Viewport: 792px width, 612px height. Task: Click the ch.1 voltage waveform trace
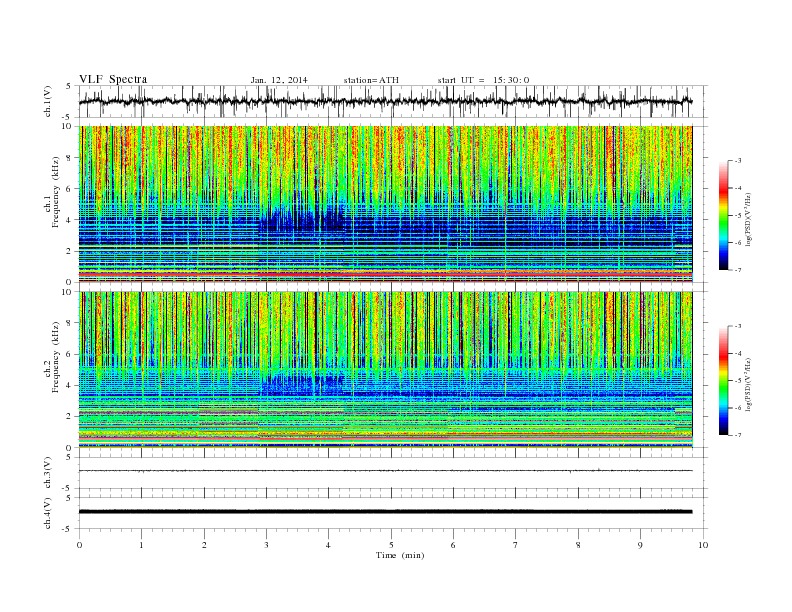tap(385, 101)
